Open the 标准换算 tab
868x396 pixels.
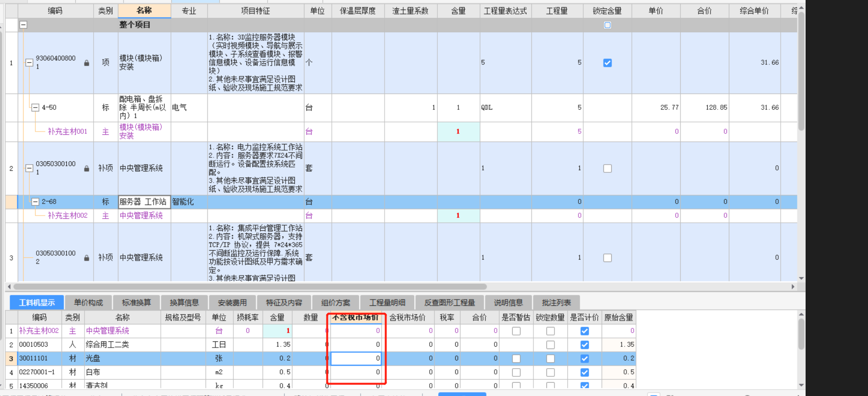[136, 302]
